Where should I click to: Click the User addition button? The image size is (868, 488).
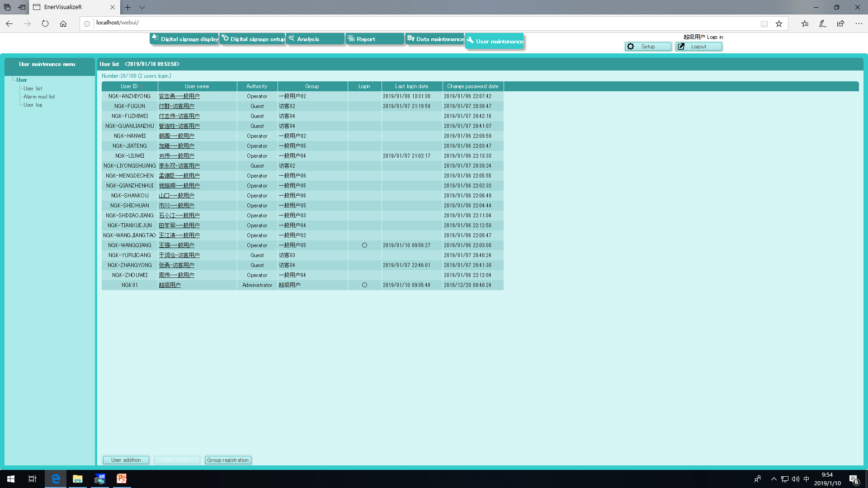tap(126, 460)
